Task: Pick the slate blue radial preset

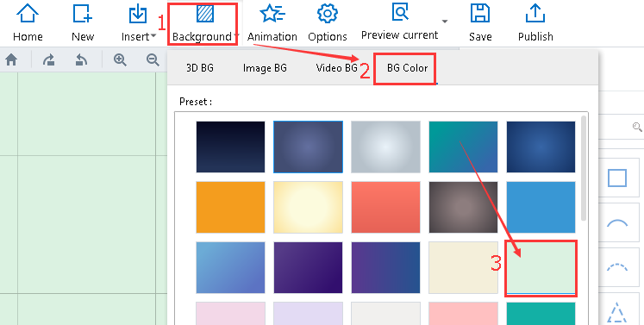Action: point(308,147)
